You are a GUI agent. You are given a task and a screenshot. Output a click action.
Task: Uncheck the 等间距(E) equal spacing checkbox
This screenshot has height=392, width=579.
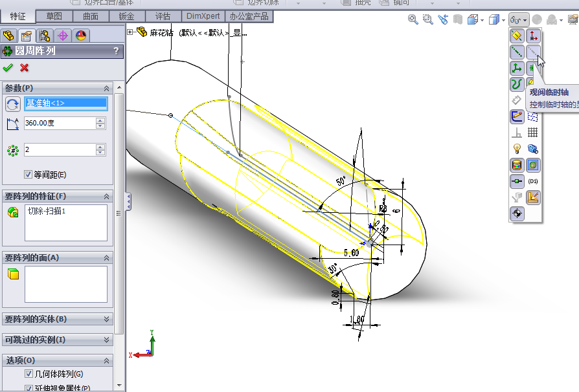click(x=28, y=174)
